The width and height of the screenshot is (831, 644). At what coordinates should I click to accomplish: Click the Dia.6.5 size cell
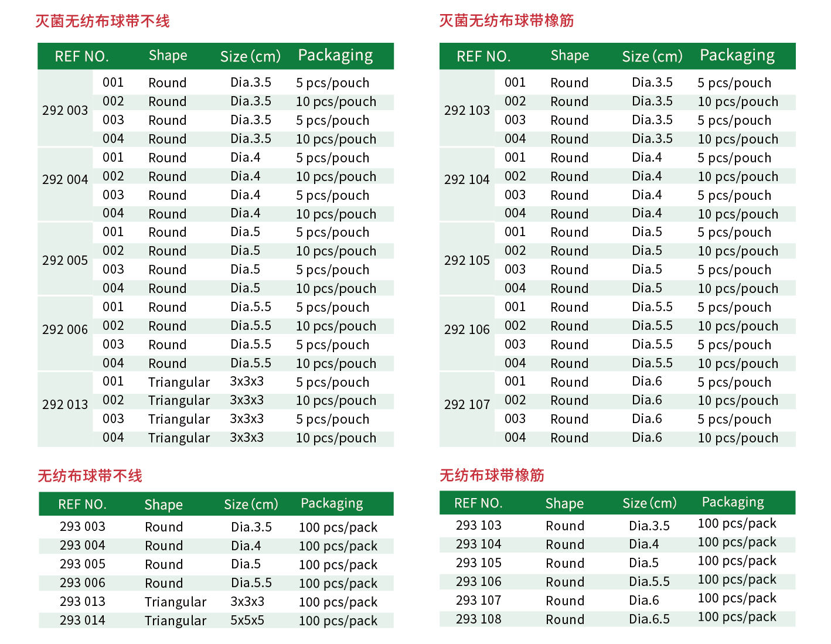click(x=649, y=619)
